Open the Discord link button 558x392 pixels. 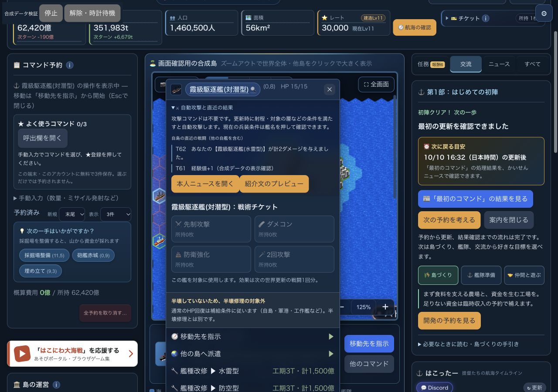(x=435, y=388)
